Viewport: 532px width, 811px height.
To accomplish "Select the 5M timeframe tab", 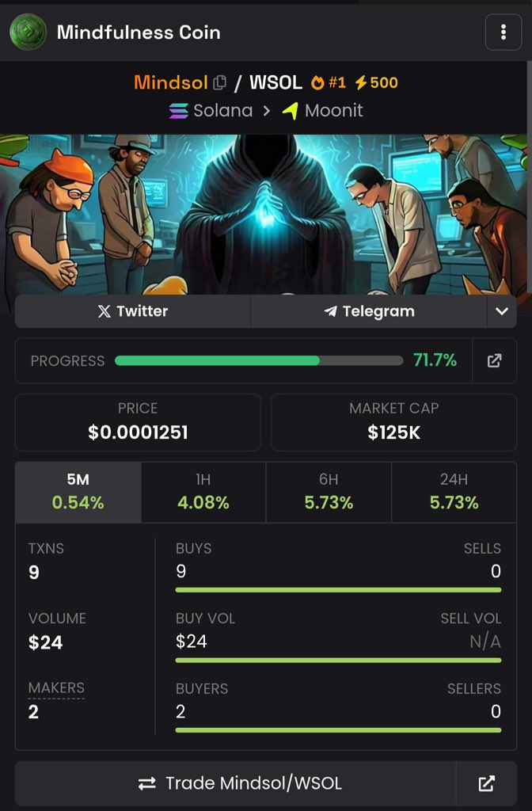I will [78, 492].
